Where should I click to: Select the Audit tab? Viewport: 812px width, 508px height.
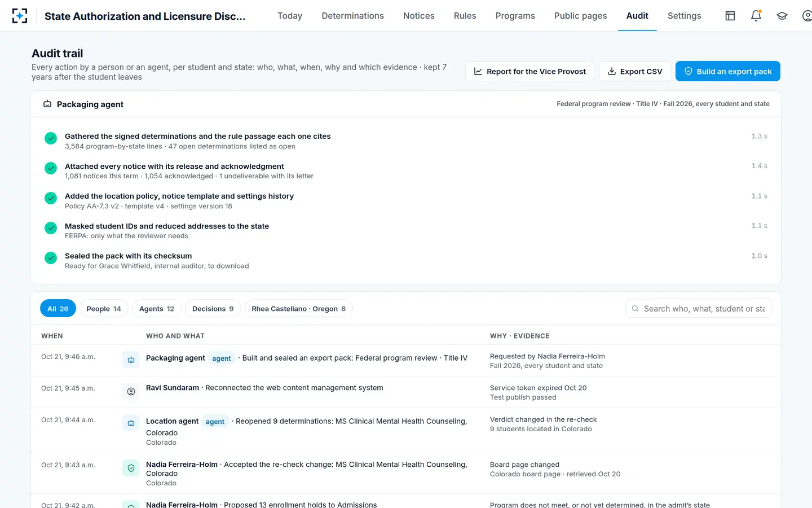[x=637, y=16]
